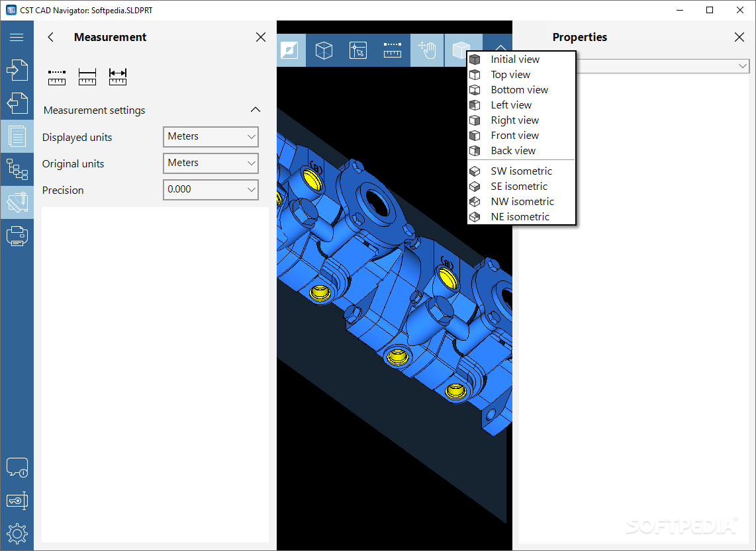Click the license key sidebar icon

click(17, 501)
